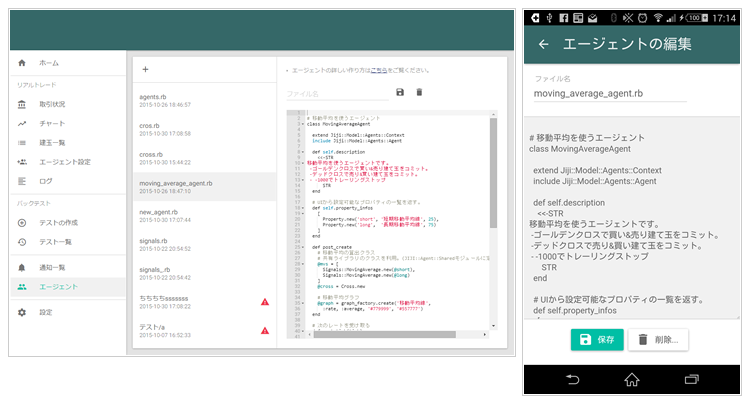
Task: Follow the こちら link in agent help text
Action: (379, 70)
